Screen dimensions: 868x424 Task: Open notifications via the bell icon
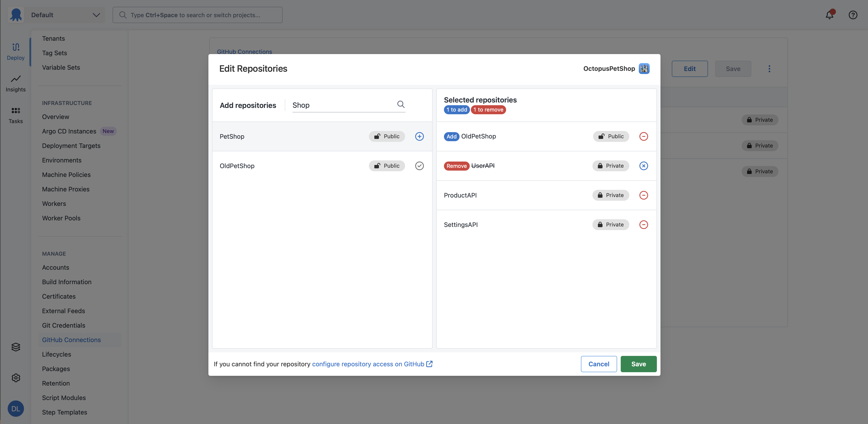point(829,15)
